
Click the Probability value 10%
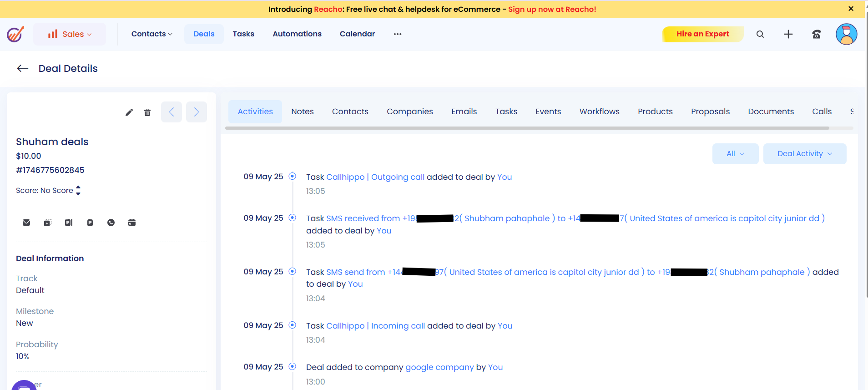click(x=23, y=356)
